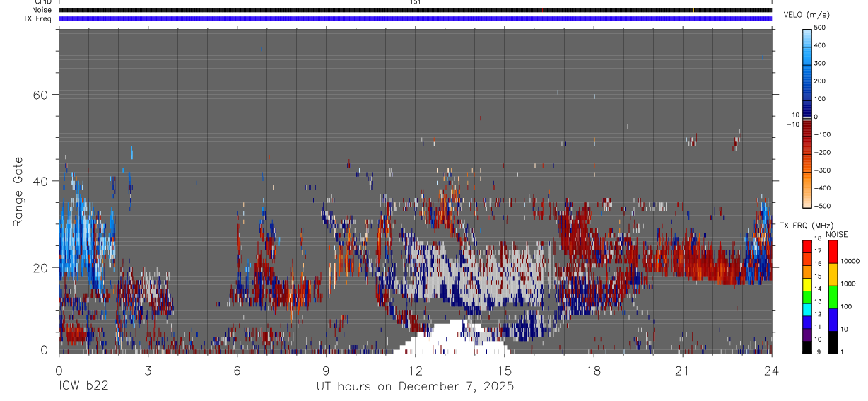This screenshot has width=868, height=401.
Task: Click the cyan 12 MHz swatch in TX FRQ bar
Action: click(807, 309)
